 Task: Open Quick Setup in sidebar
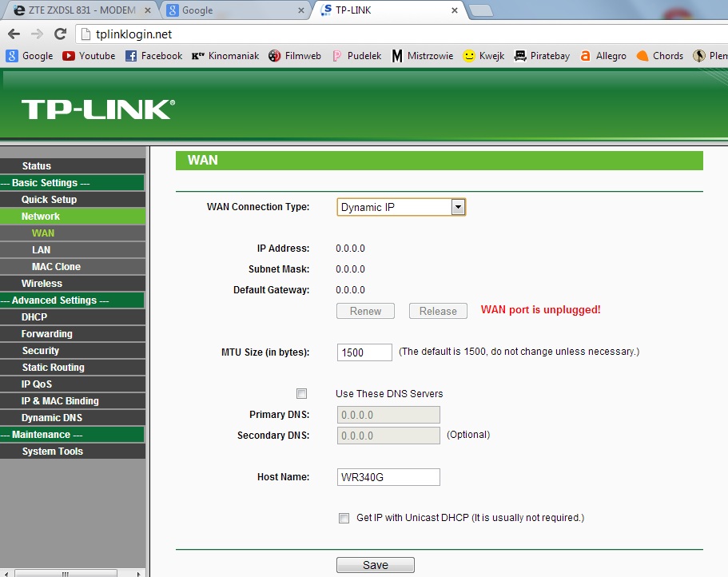tap(73, 200)
